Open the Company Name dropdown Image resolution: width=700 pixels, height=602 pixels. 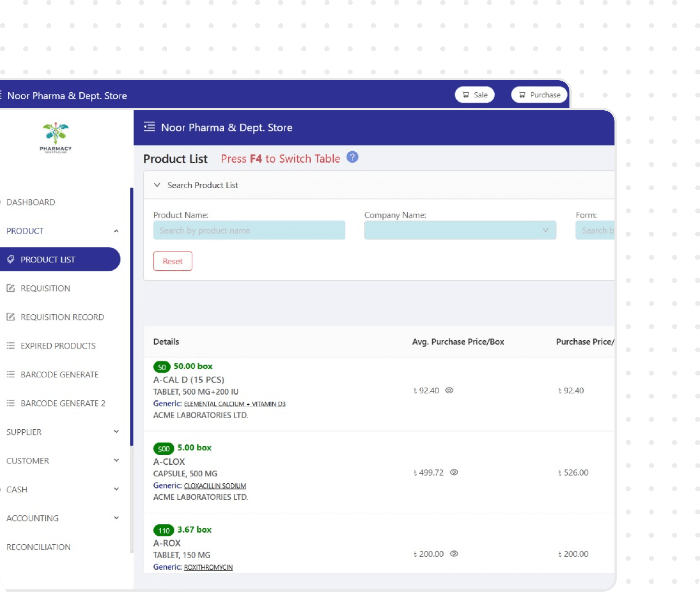(x=460, y=230)
